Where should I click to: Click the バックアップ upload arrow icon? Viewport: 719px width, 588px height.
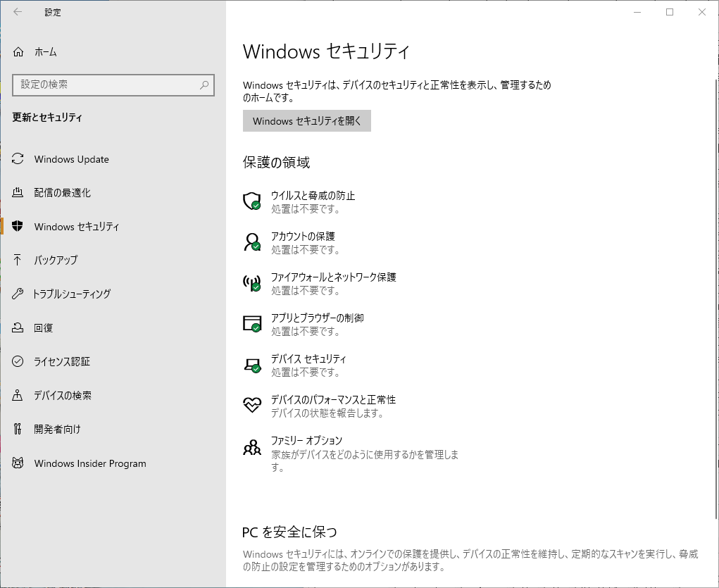(x=18, y=260)
